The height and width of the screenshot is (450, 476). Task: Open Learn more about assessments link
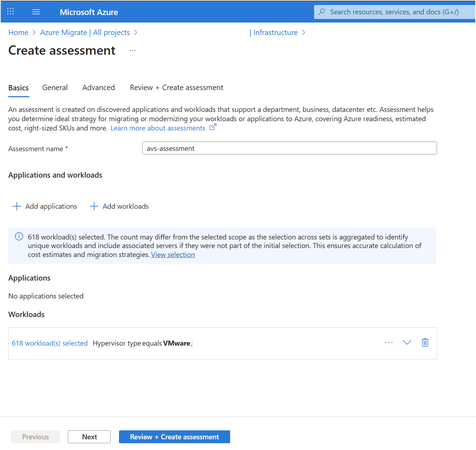point(158,128)
